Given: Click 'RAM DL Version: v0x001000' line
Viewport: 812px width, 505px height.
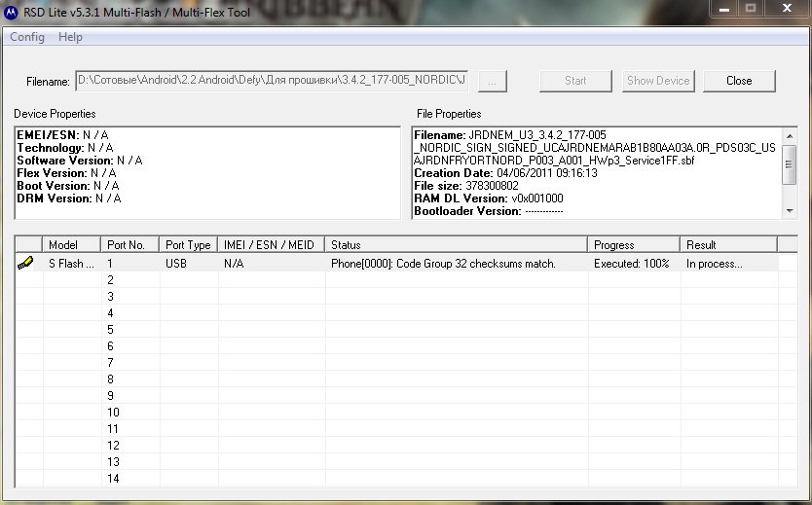Looking at the screenshot, I should click(x=489, y=198).
